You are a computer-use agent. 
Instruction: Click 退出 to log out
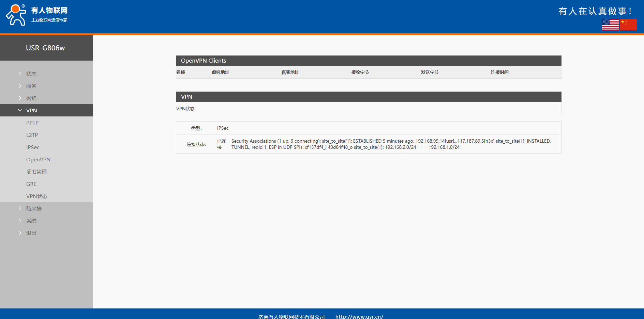(x=31, y=233)
